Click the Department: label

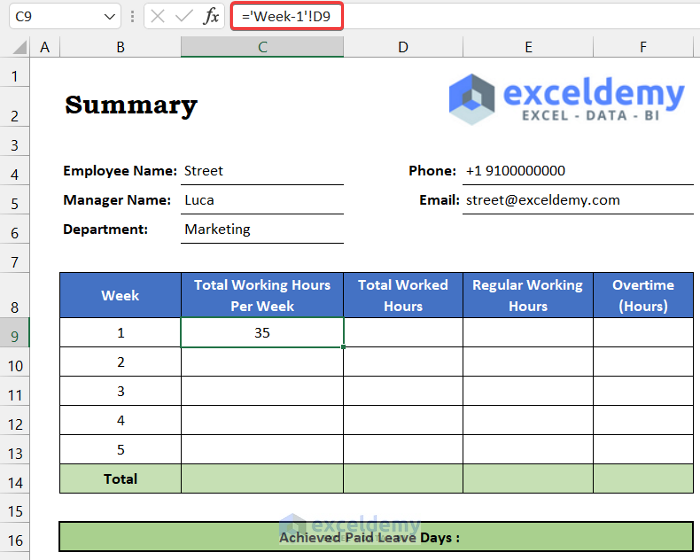tap(105, 229)
